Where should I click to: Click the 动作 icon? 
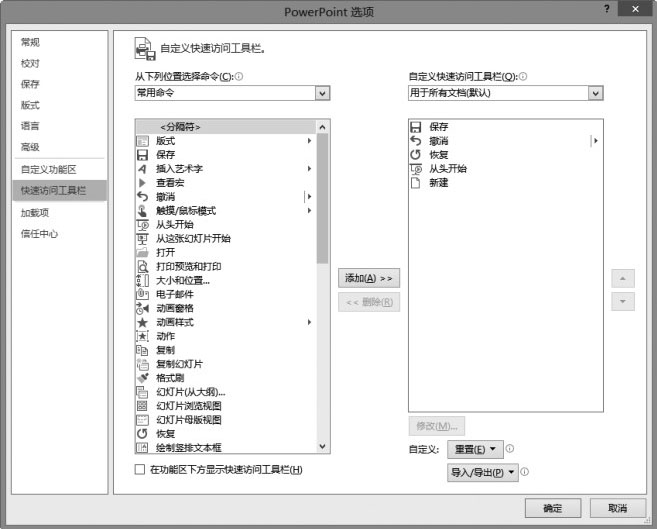pos(142,336)
